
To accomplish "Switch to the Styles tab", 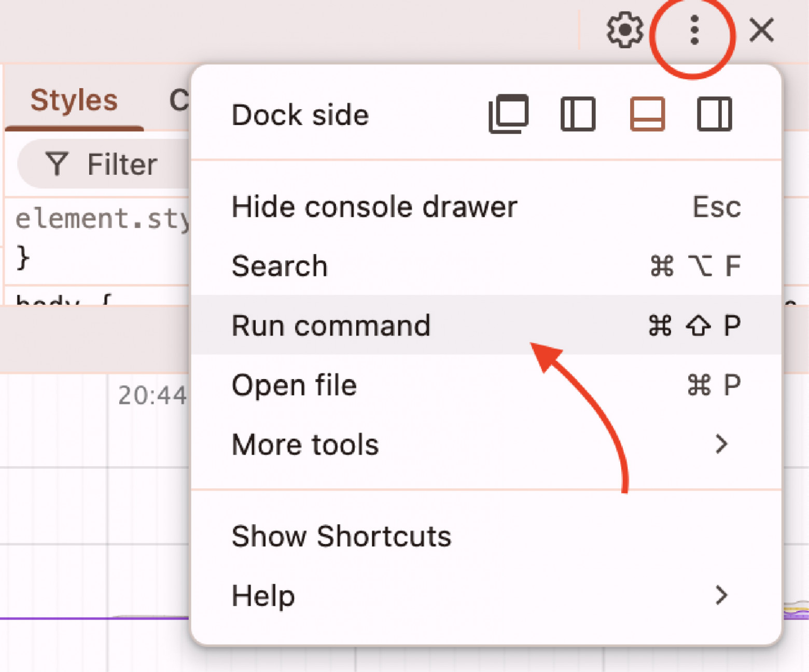I will [x=74, y=100].
